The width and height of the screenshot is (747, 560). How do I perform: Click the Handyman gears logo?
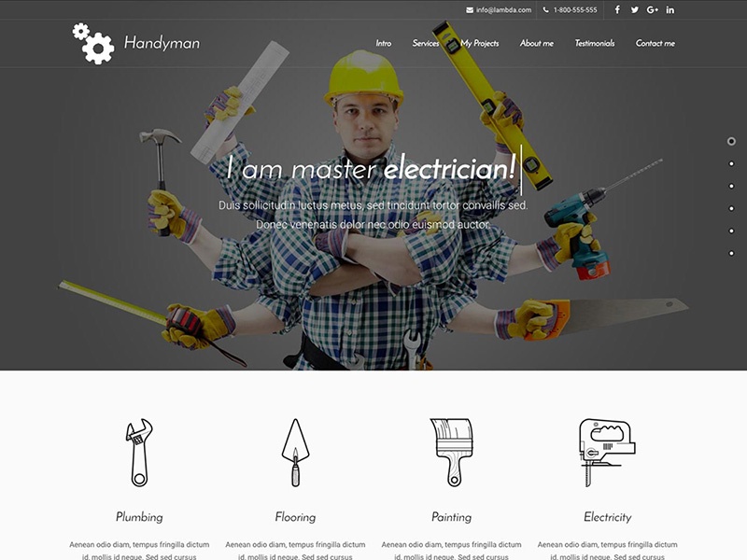click(93, 43)
